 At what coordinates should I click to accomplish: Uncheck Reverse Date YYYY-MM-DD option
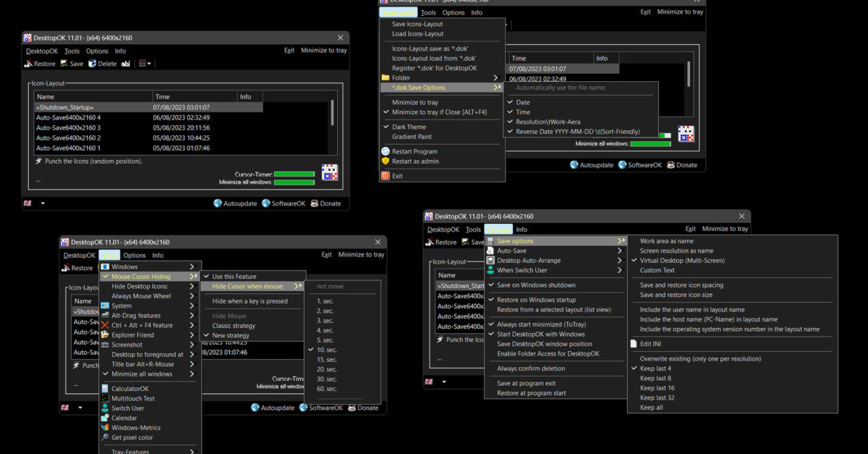click(x=577, y=132)
